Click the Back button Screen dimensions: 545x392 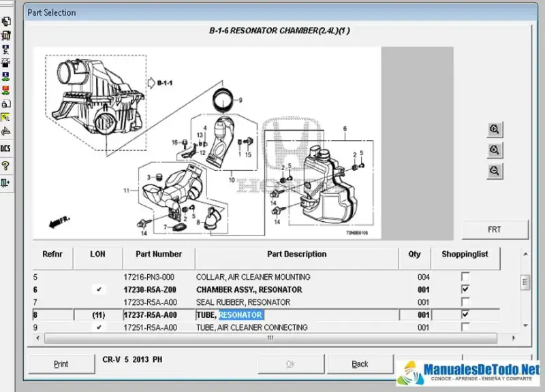click(x=360, y=364)
